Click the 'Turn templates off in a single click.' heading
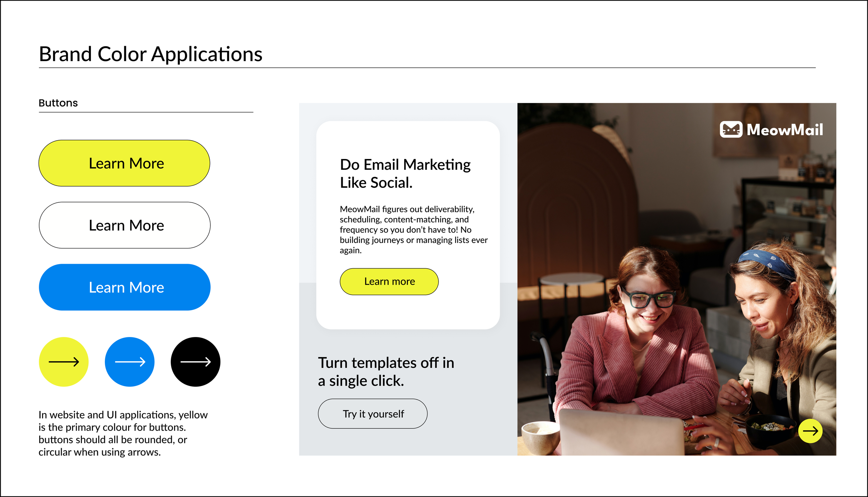Screen dimensions: 868x497 point(386,372)
